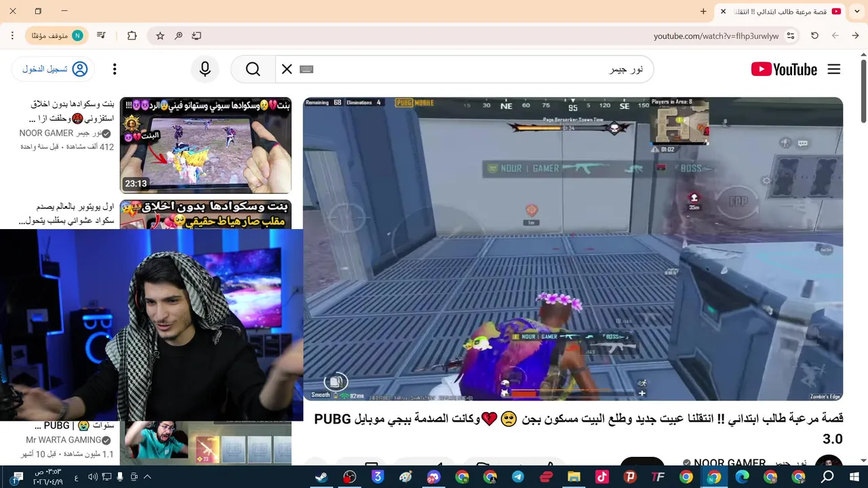Viewport: 868px width, 488px height.
Task: Open the 23:13 suggested video thumbnail
Action: point(205,145)
